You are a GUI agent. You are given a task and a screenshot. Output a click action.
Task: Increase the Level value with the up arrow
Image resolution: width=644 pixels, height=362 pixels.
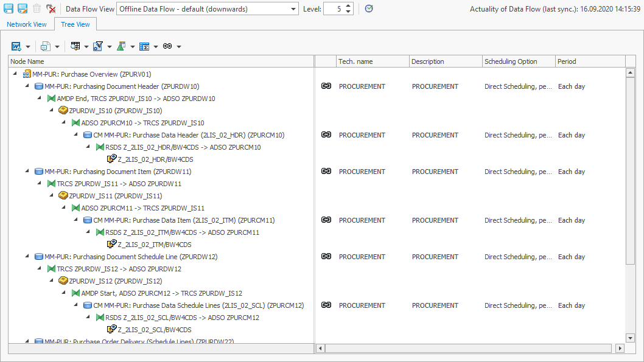[x=347, y=5]
